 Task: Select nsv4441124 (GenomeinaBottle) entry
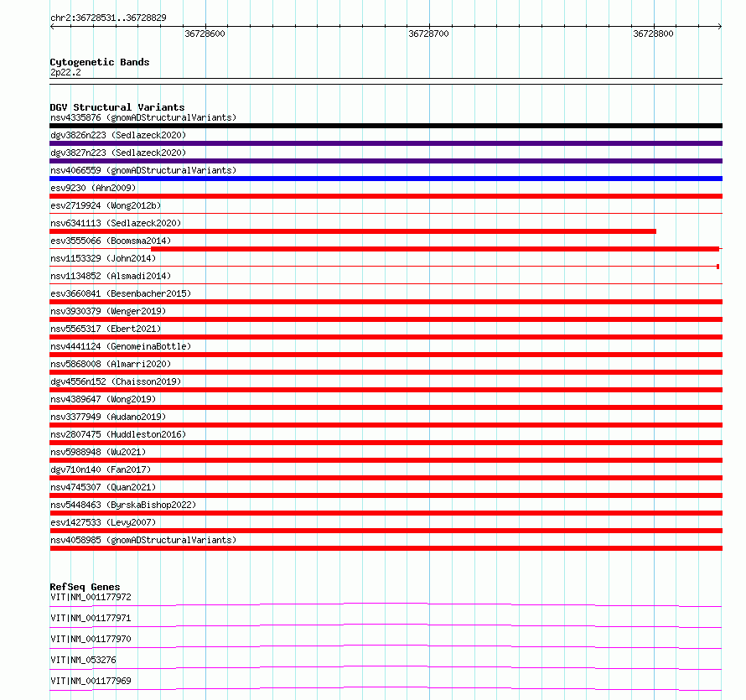[121, 346]
